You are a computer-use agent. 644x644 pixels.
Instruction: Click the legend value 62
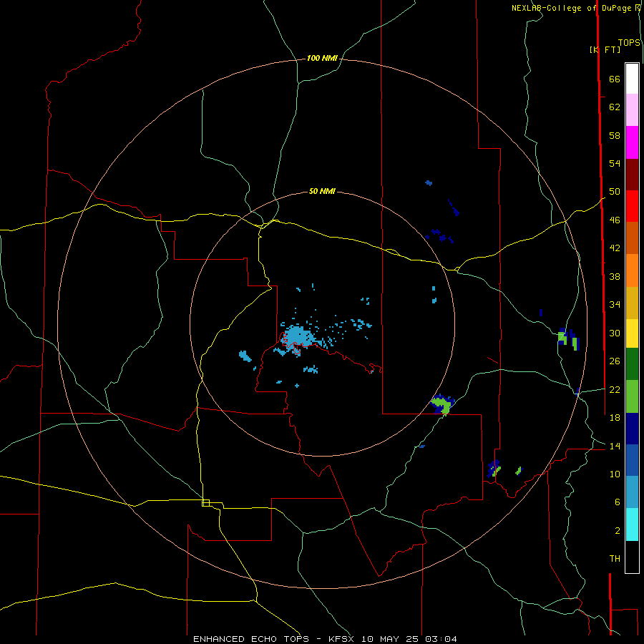(x=615, y=107)
